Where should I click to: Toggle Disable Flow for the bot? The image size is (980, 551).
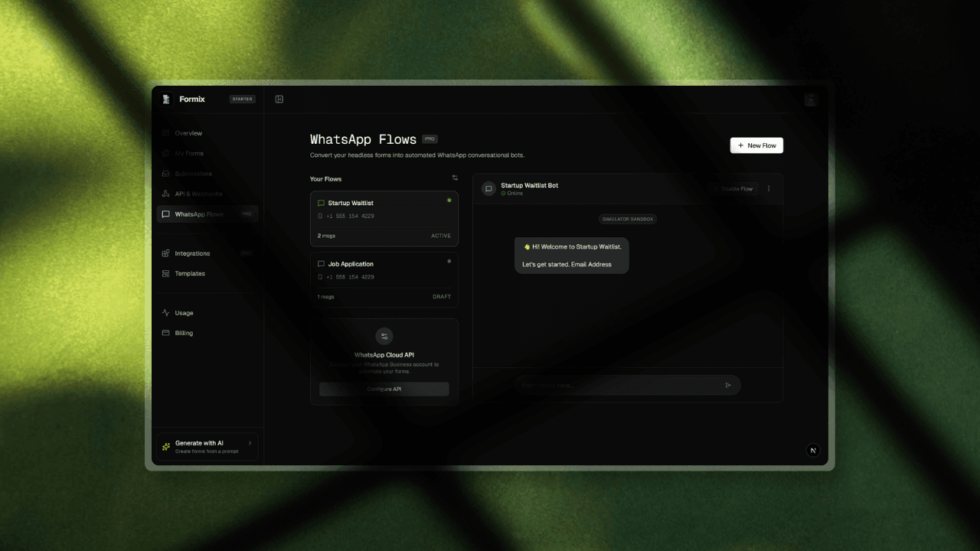point(737,189)
